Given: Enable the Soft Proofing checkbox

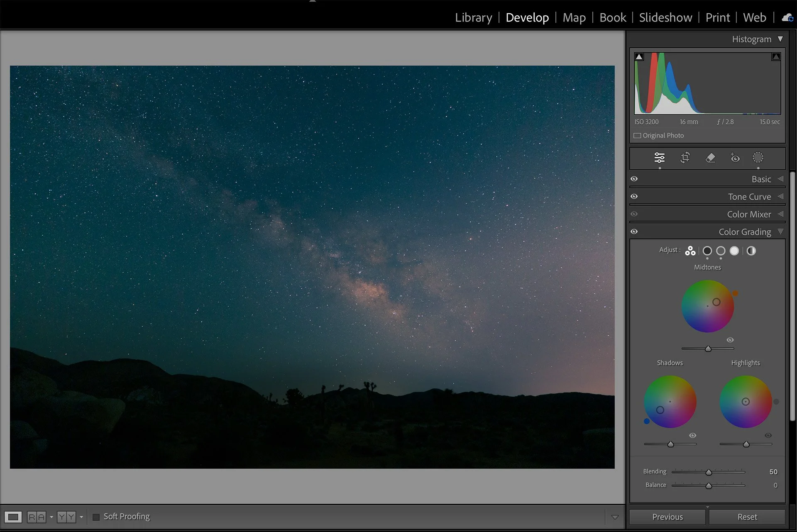Looking at the screenshot, I should 96,517.
